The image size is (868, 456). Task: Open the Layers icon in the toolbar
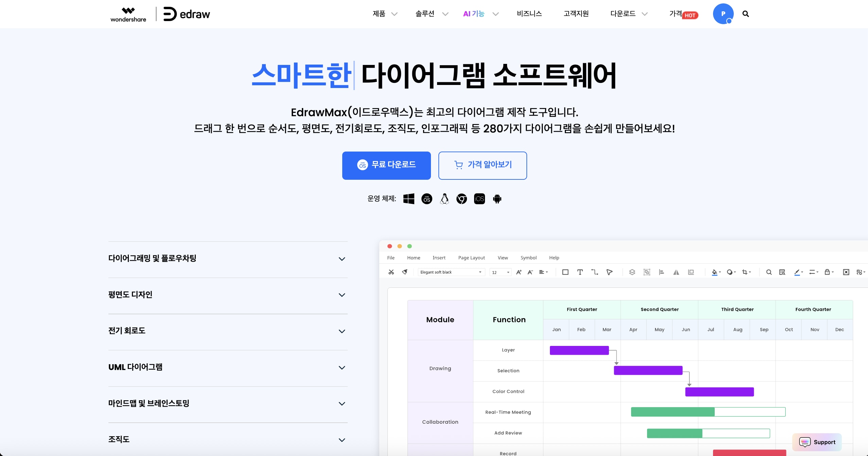pos(632,272)
